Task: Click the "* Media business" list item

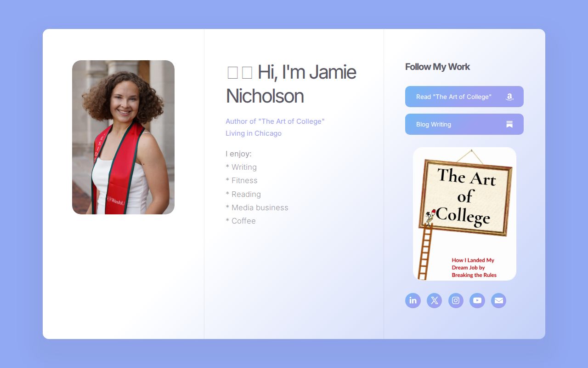Action: (257, 207)
